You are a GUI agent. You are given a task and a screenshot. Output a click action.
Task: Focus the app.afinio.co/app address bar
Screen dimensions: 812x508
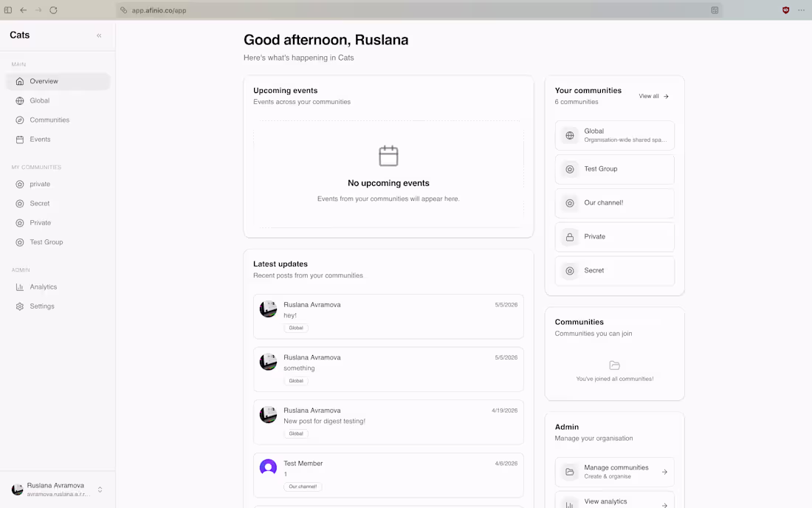tap(419, 10)
